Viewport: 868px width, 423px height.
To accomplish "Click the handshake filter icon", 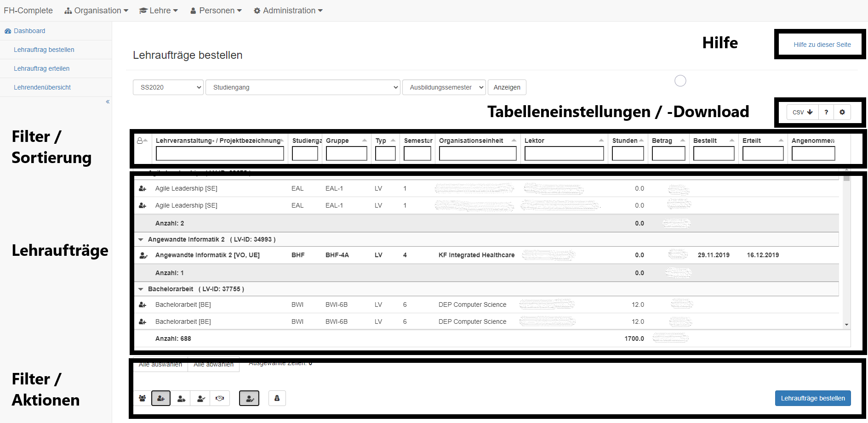I will point(220,398).
